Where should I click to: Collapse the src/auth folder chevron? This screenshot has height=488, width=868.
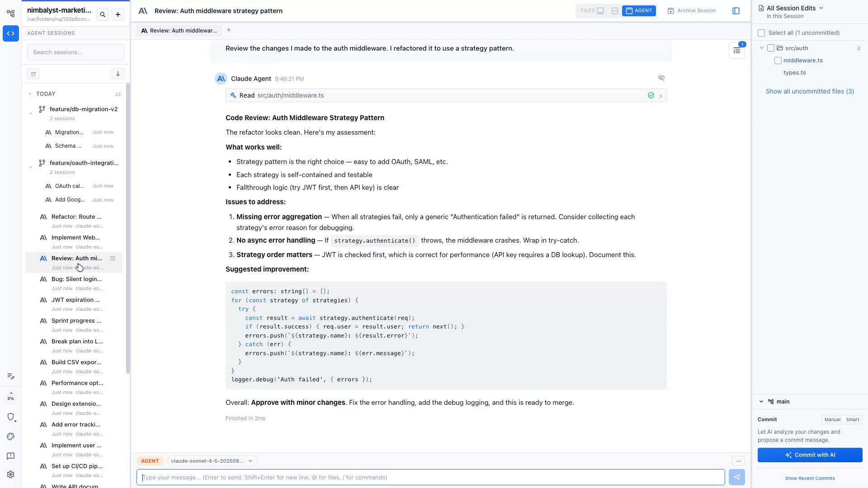pyautogui.click(x=762, y=48)
